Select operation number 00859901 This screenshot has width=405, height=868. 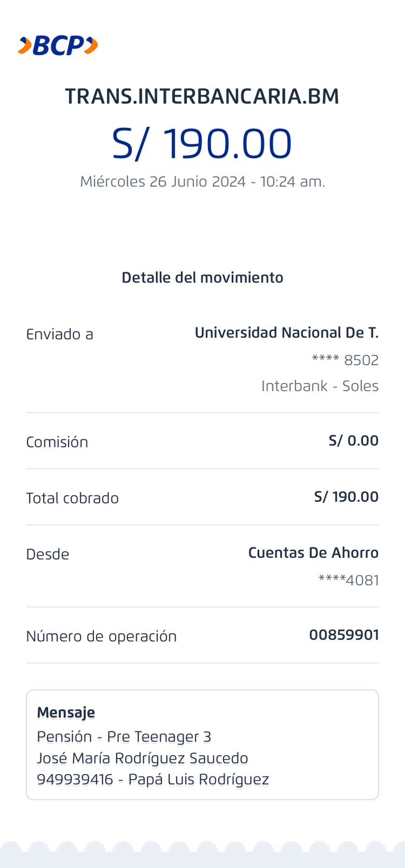[x=344, y=635]
